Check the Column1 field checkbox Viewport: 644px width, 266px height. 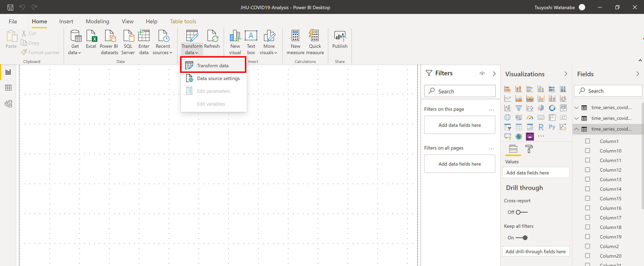[587, 141]
